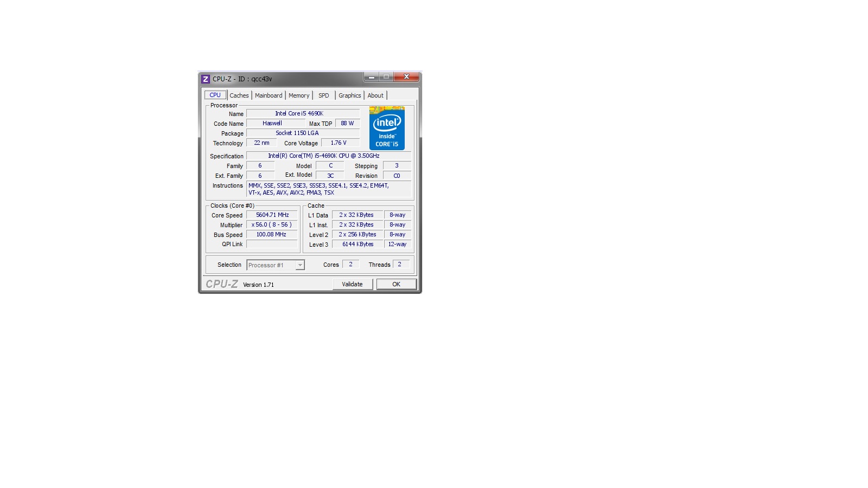Click the Cores count value
This screenshot has height=488, width=868.
[351, 264]
